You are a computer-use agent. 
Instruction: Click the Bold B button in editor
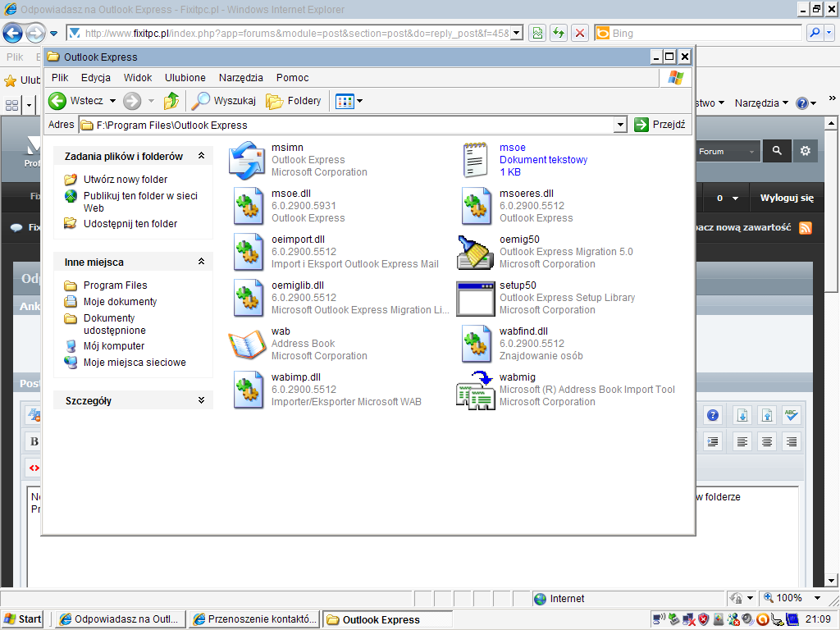click(34, 441)
